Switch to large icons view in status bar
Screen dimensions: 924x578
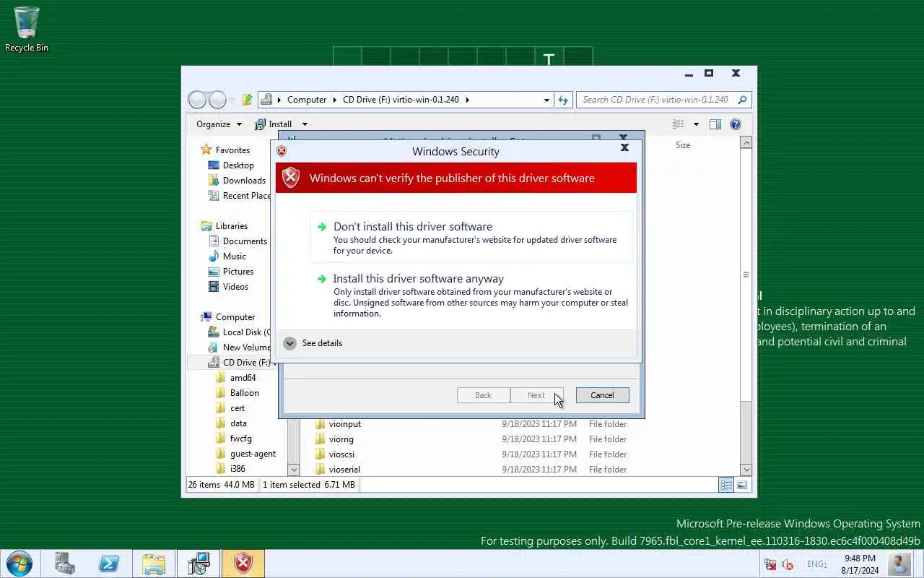742,485
